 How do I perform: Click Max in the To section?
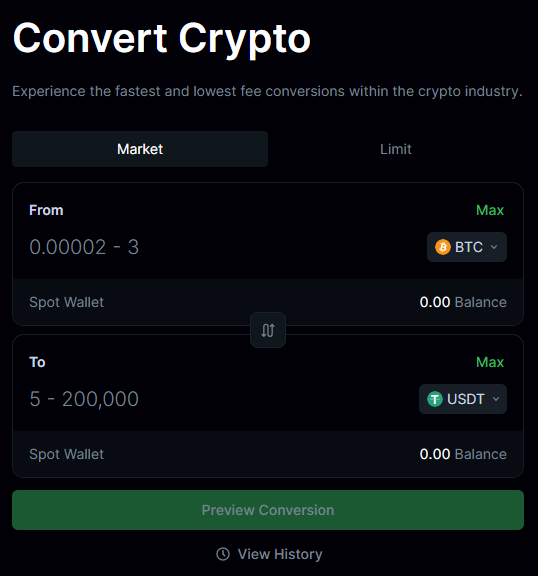coord(490,362)
